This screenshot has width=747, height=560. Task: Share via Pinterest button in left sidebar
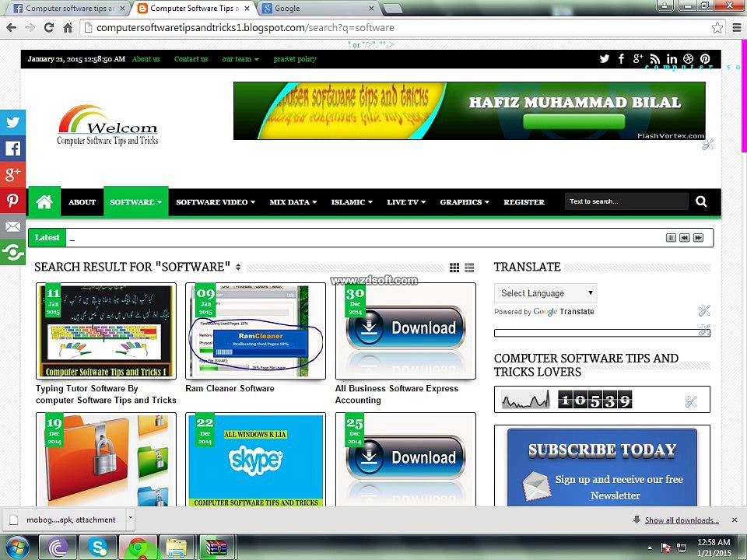pos(12,201)
